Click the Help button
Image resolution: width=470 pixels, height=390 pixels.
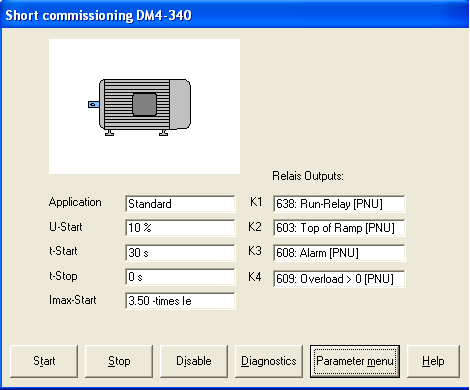(433, 361)
